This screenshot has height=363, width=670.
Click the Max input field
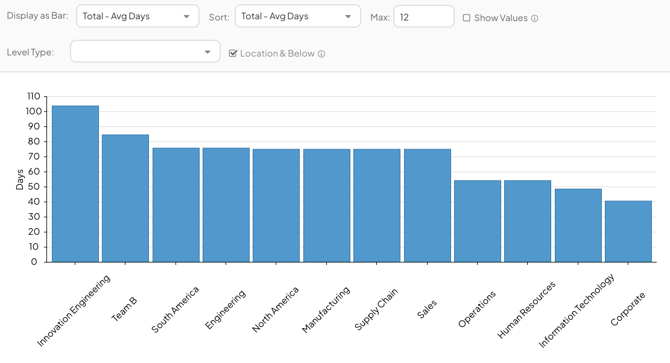423,17
